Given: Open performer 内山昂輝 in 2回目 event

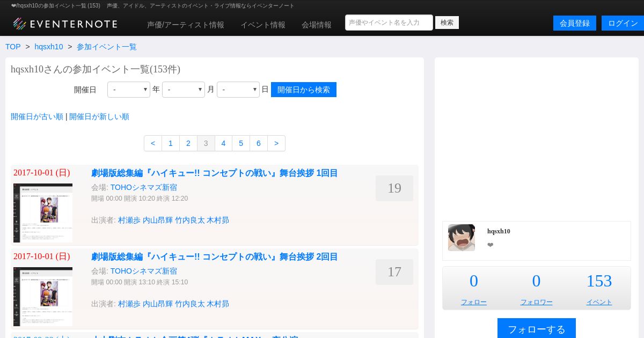Looking at the screenshot, I should (158, 304).
